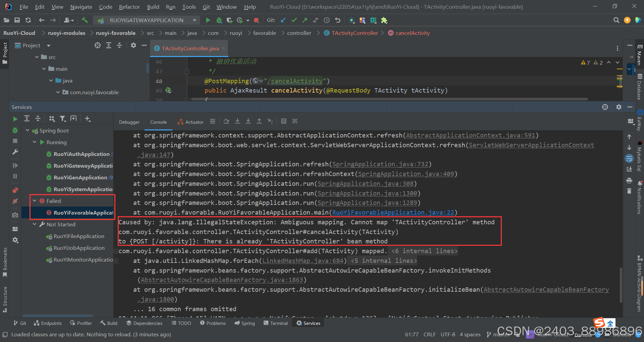Open Search Everywhere magnifier icon
The height and width of the screenshot is (342, 644).
click(616, 20)
